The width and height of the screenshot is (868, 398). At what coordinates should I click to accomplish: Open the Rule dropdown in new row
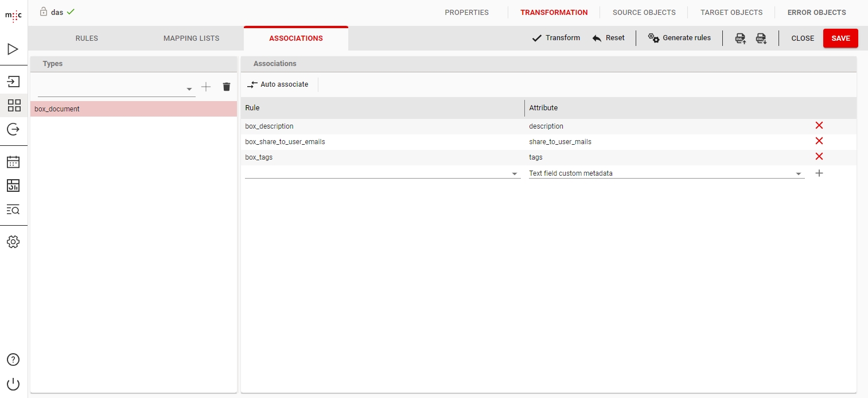click(514, 174)
